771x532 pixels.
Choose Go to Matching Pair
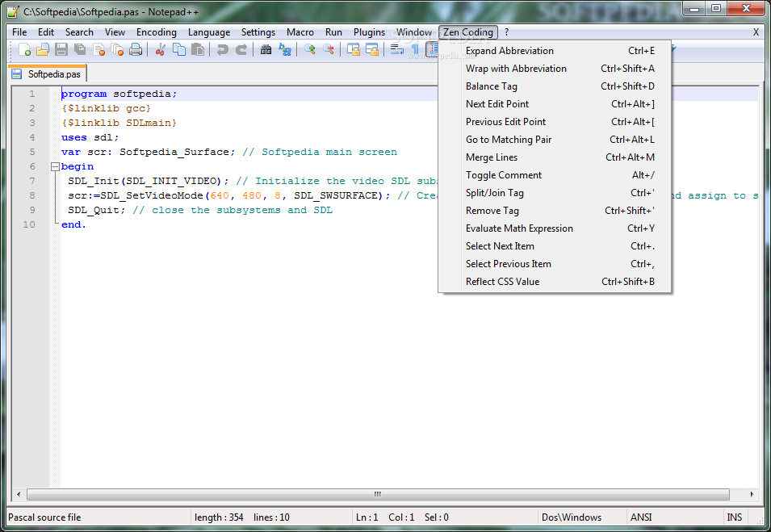pos(555,139)
